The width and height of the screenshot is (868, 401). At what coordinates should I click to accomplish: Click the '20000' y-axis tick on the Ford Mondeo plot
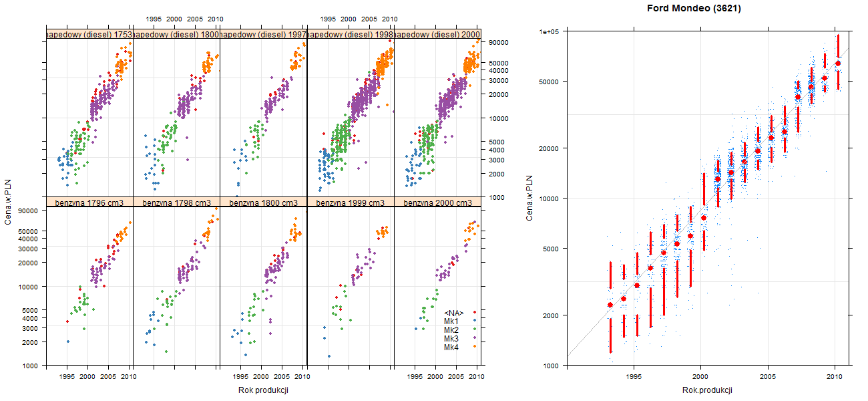550,148
